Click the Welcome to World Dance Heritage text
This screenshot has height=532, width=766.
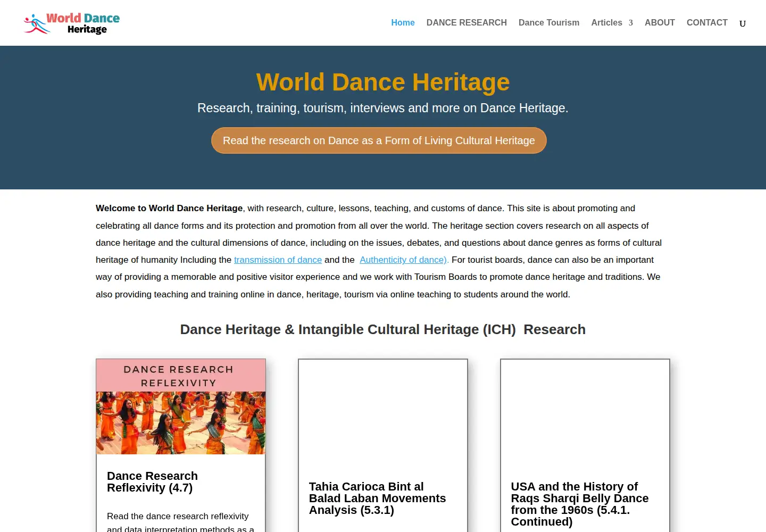pyautogui.click(x=169, y=209)
